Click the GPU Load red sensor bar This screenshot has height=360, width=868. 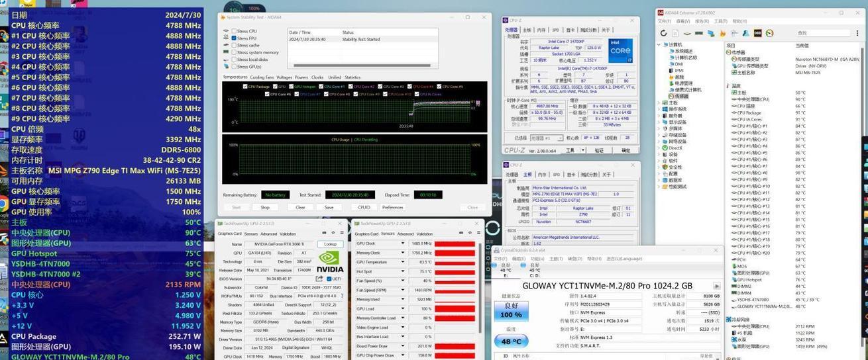(455, 308)
